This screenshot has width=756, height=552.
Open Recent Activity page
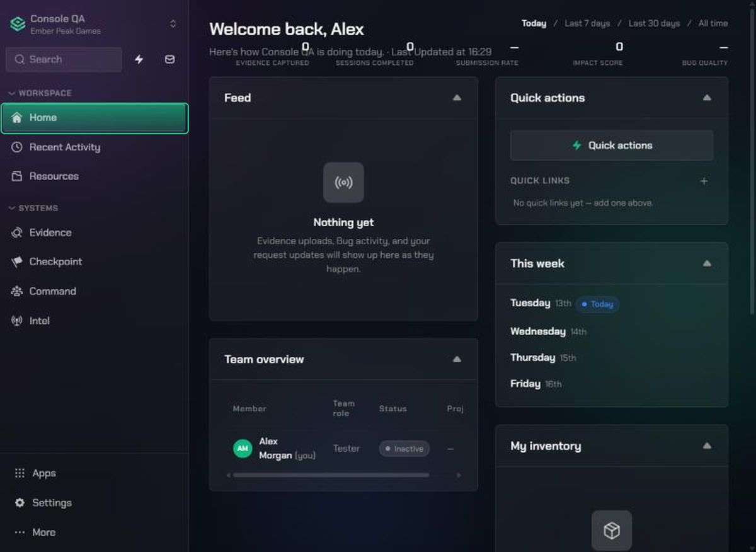point(94,147)
